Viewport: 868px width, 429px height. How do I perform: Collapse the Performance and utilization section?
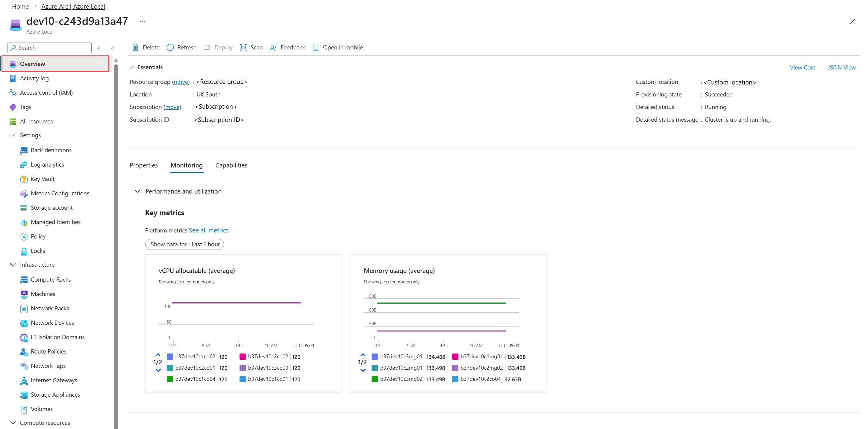[137, 191]
